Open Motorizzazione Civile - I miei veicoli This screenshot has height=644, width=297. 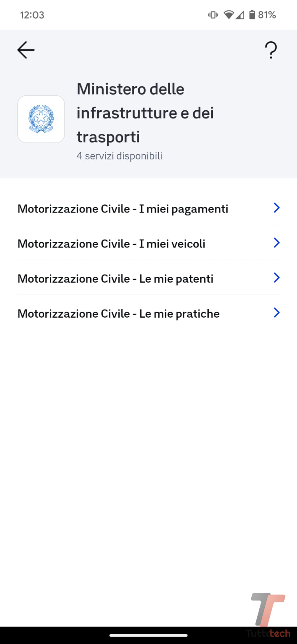point(111,244)
